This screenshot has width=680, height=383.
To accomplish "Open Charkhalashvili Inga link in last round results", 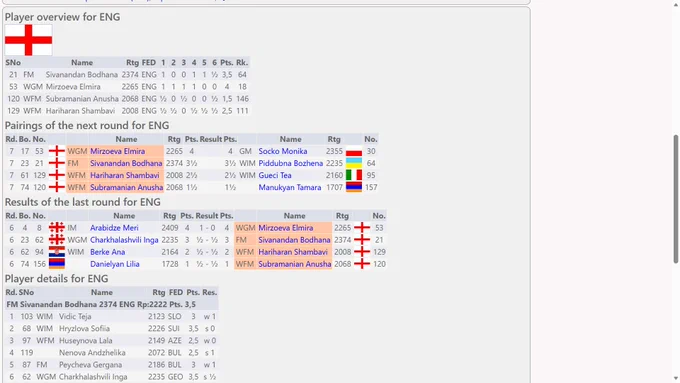I will click(124, 240).
